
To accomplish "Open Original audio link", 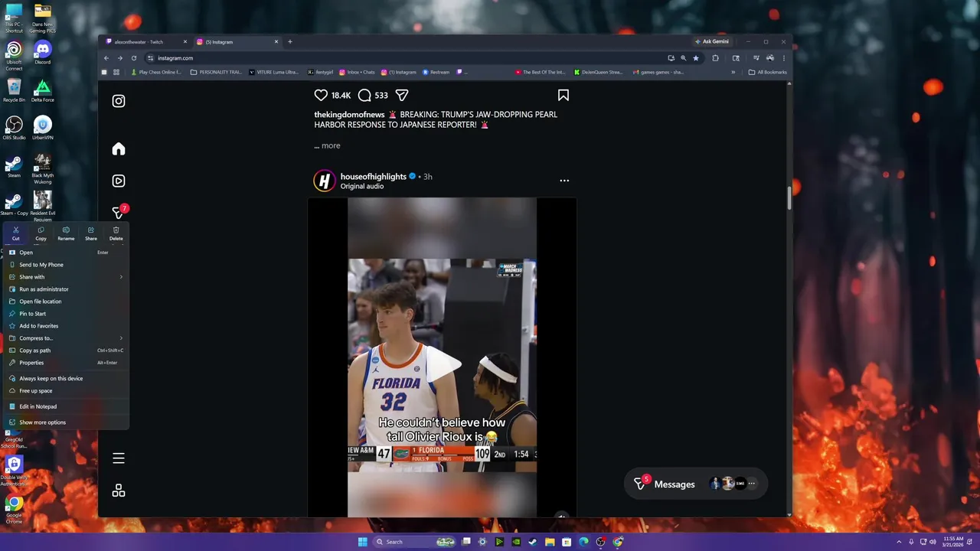I will tap(362, 187).
